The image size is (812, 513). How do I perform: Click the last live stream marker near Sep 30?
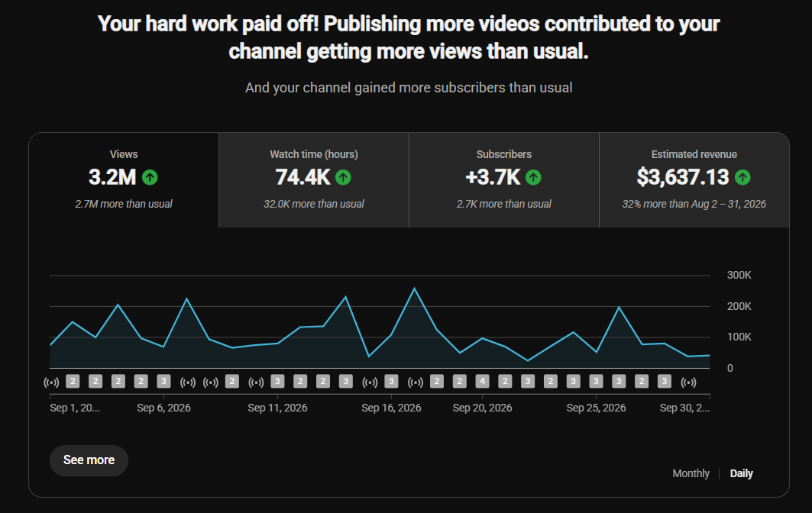click(688, 382)
